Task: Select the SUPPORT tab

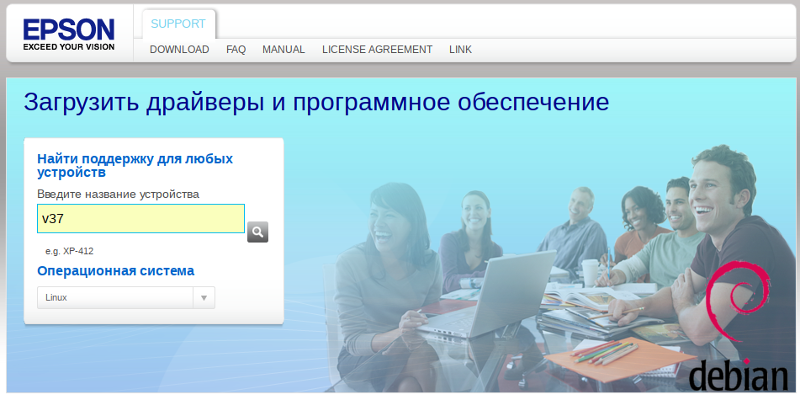Action: [x=178, y=24]
